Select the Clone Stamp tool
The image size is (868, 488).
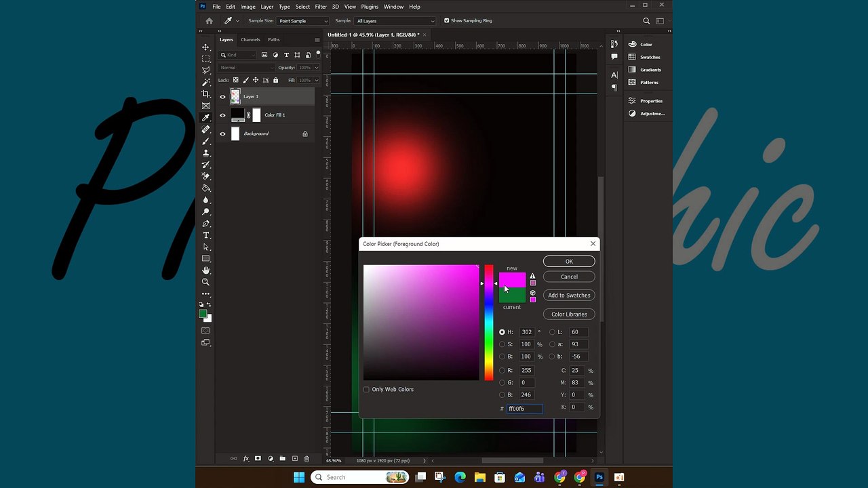[205, 152]
